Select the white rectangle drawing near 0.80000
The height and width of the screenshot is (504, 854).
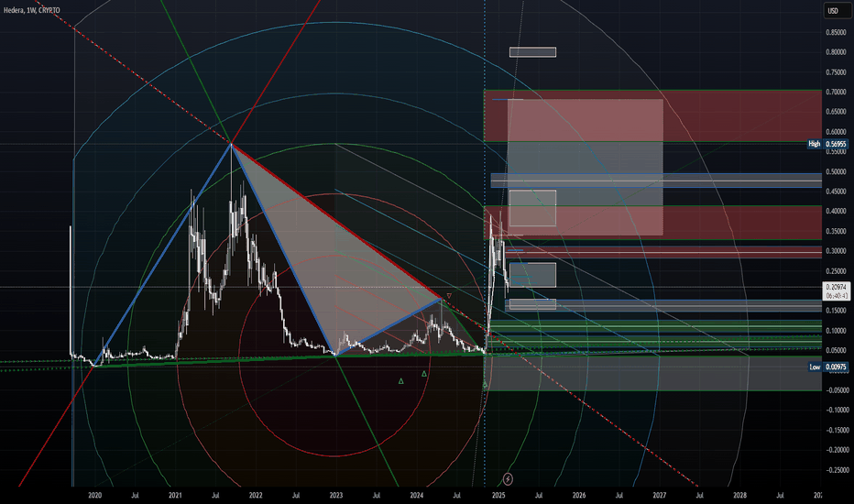click(x=532, y=52)
